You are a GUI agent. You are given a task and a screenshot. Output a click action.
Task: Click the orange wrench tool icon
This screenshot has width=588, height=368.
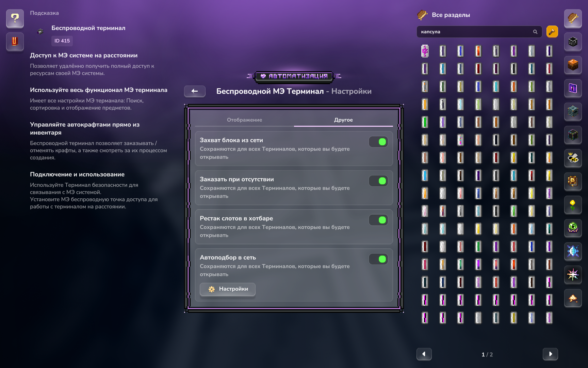click(x=552, y=32)
